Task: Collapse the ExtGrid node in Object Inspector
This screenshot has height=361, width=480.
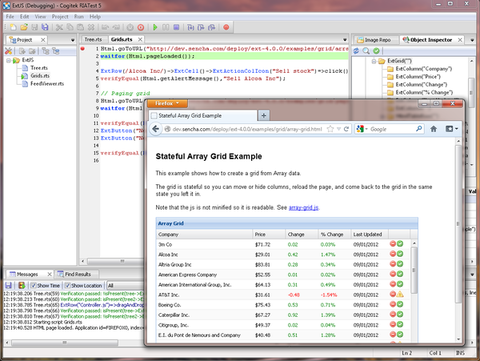Action: 374,61
